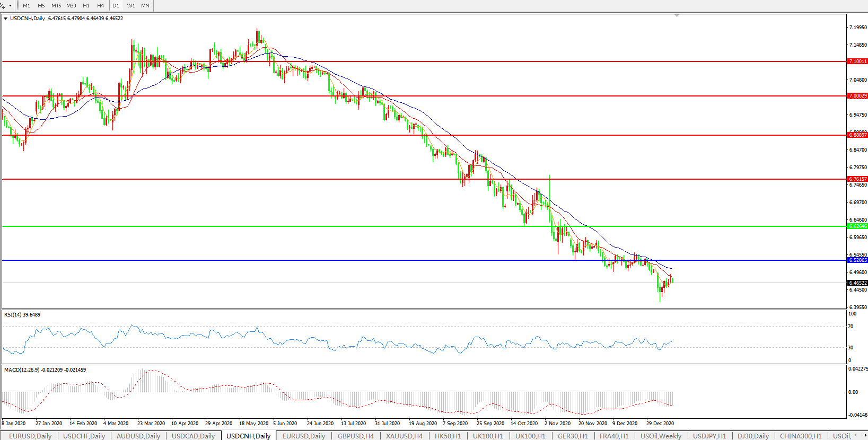Click the chart shift triangle marker
868x440 pixels.
click(x=677, y=16)
